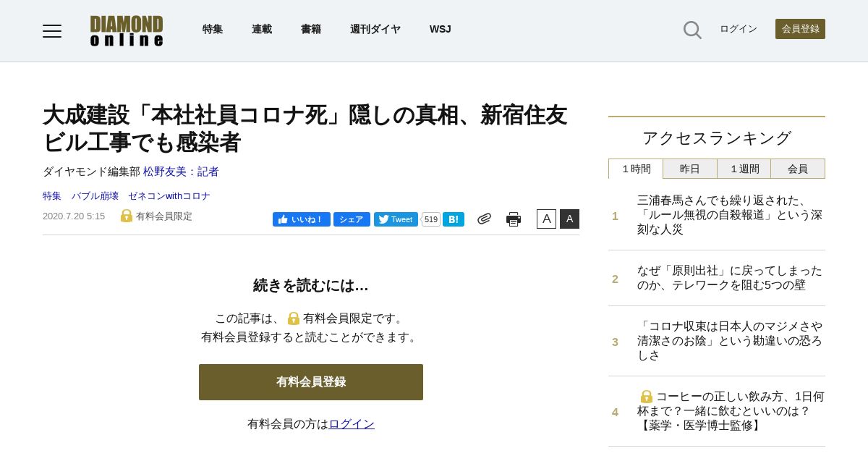Click the バブル崩壊 tag link
Screen dimensions: 868x456
point(95,195)
